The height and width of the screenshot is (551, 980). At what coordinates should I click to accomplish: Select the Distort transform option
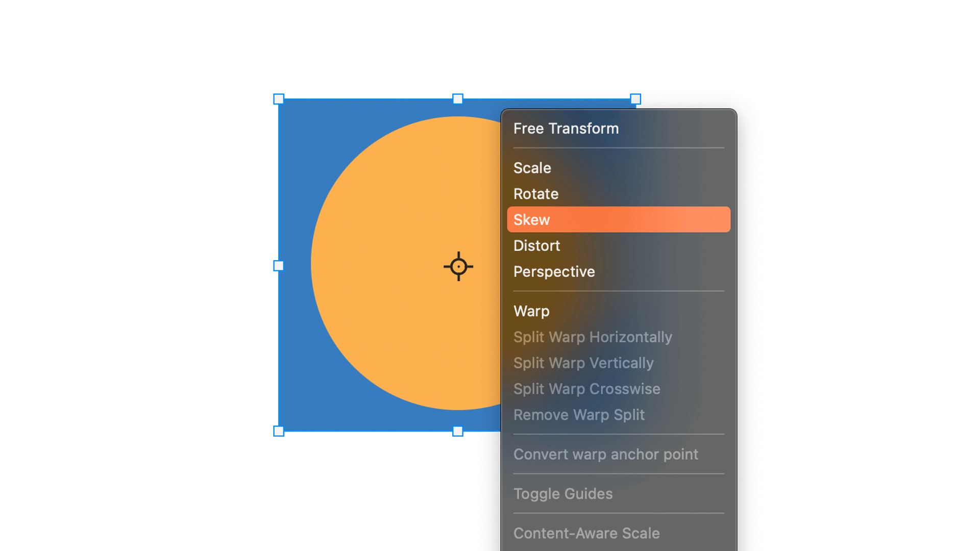tap(536, 245)
